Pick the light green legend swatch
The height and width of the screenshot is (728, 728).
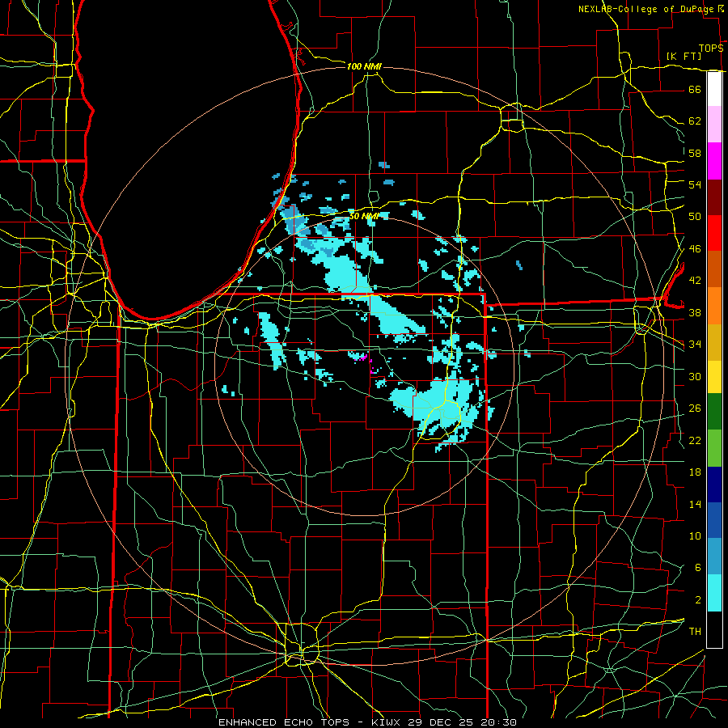pyautogui.click(x=714, y=448)
